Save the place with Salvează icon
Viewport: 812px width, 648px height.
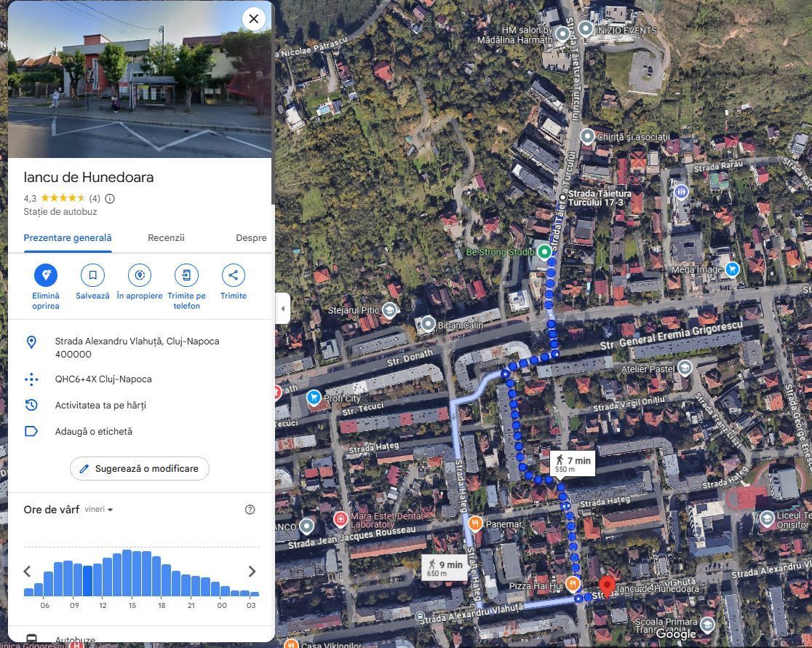tap(92, 275)
